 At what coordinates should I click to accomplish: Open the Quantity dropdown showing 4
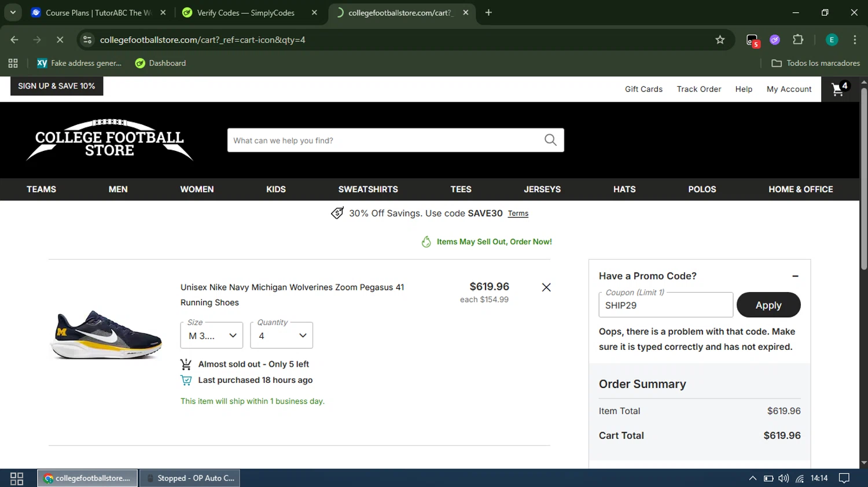(x=282, y=335)
